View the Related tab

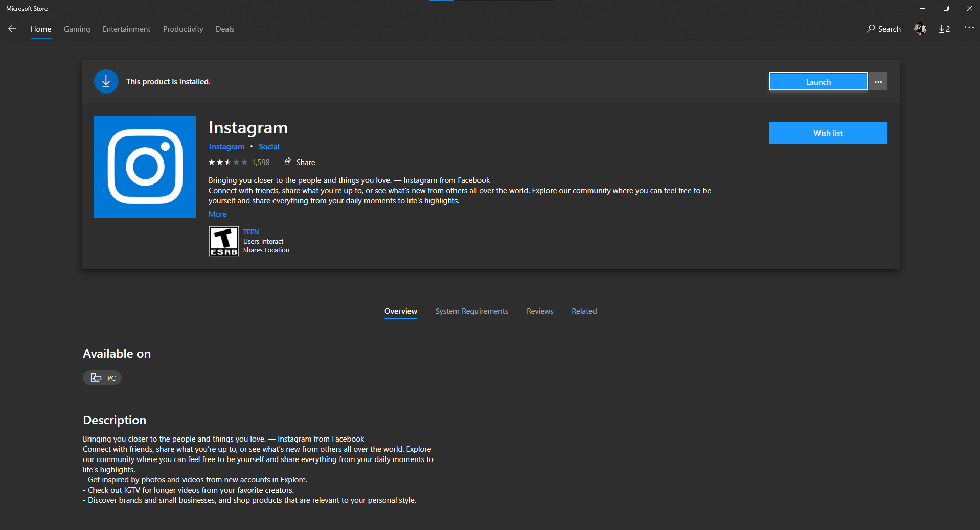584,311
